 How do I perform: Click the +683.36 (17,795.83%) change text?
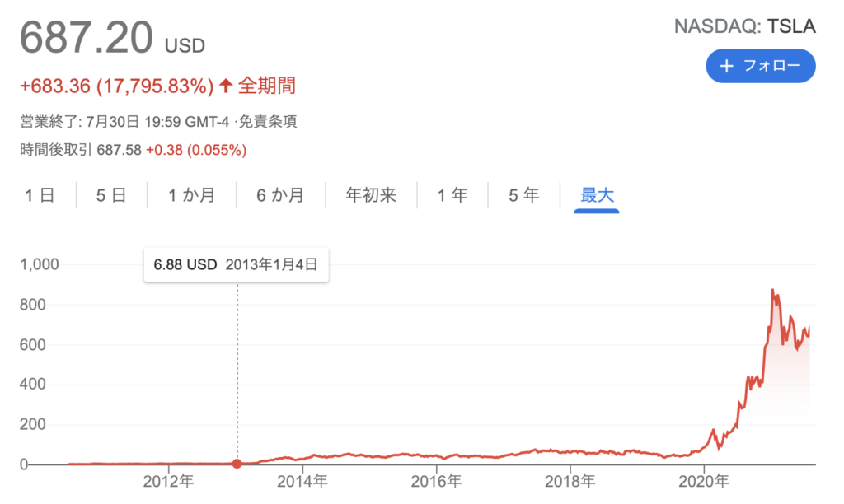117,86
